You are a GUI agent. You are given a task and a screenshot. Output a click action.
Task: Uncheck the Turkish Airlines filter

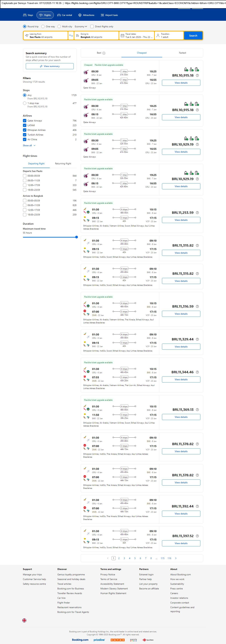pos(24,135)
